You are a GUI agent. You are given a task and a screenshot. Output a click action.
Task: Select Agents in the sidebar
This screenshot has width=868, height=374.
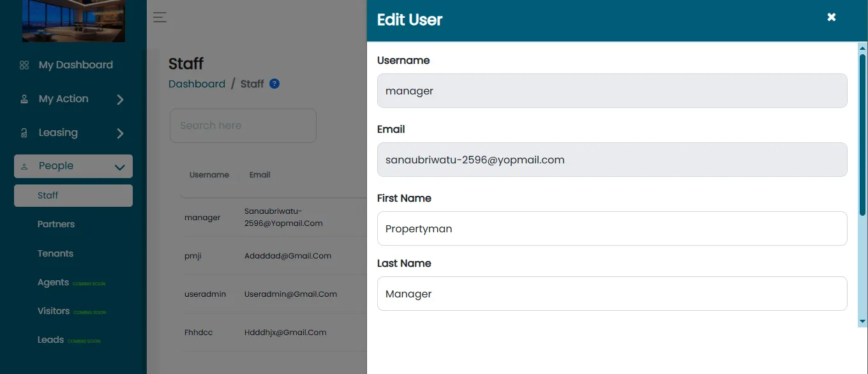[53, 282]
